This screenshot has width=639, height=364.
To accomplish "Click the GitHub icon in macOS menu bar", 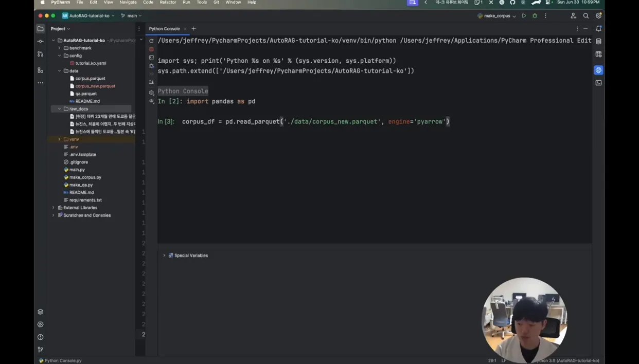I will tap(512, 3).
